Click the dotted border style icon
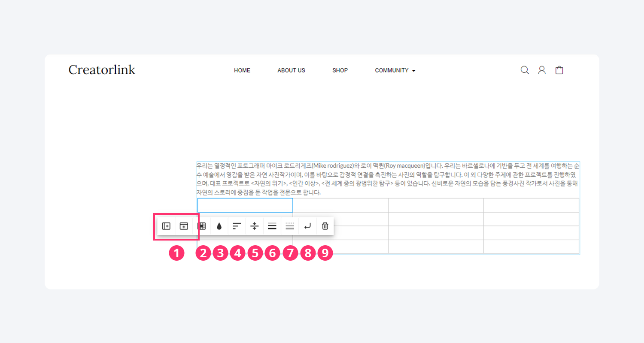Viewport: 644px width, 343px height. [x=290, y=226]
